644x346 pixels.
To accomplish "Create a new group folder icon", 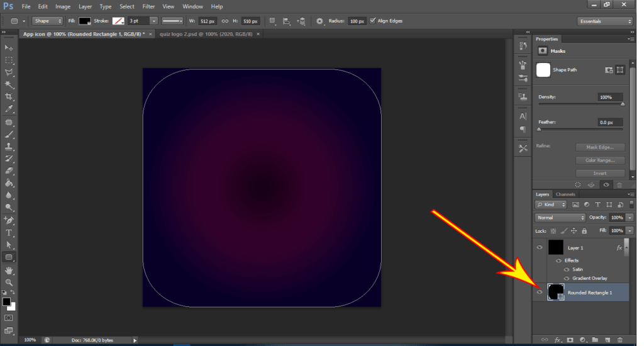I will tap(595, 340).
